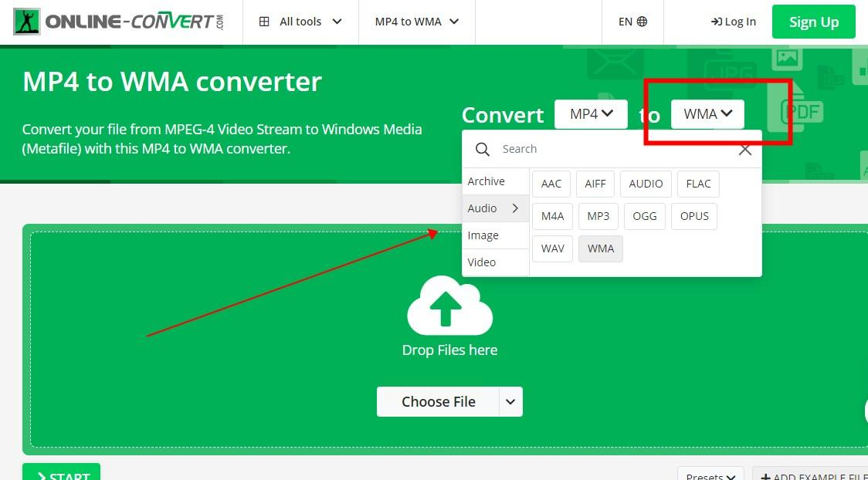
Task: Choose the AUDIO format option
Action: 646,184
